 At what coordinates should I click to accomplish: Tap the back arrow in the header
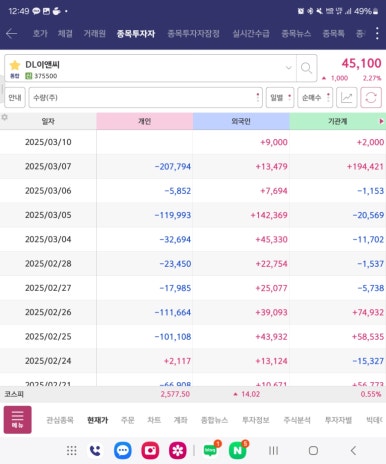[12, 33]
